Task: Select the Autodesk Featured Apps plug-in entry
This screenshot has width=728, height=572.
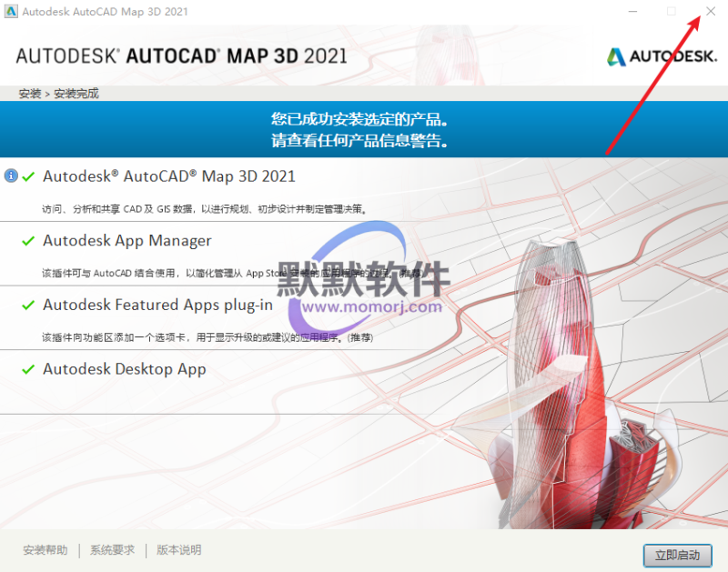Action: pos(157,306)
